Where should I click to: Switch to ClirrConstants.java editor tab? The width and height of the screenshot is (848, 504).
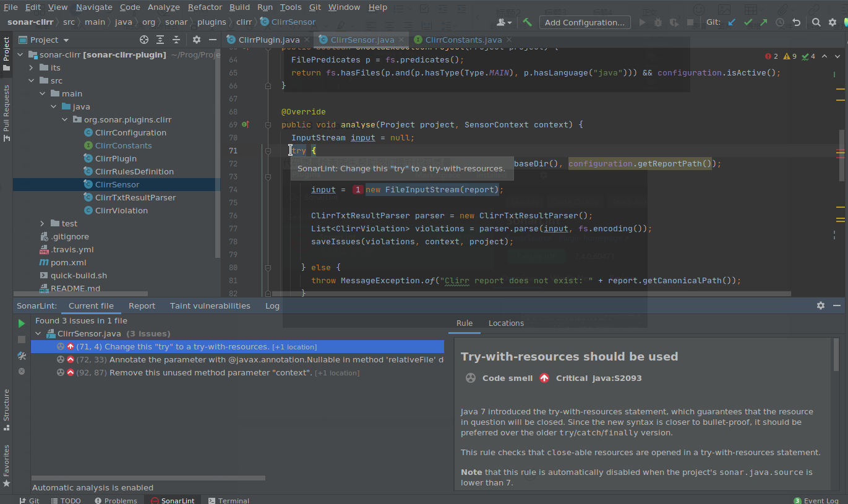[463, 40]
